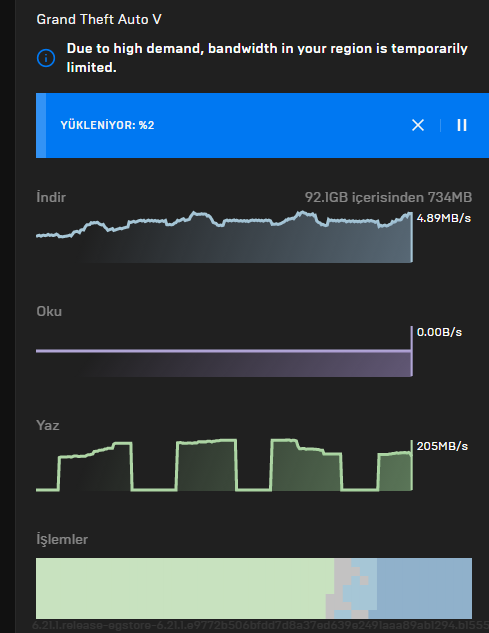
Task: Click the İşlemler label
Action: click(x=62, y=539)
